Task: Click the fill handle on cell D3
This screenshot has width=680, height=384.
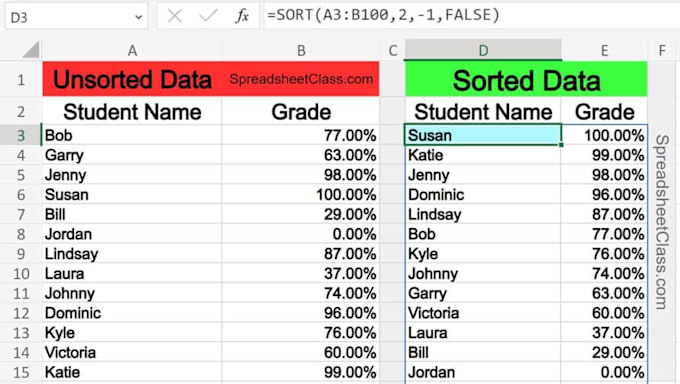Action: (561, 145)
